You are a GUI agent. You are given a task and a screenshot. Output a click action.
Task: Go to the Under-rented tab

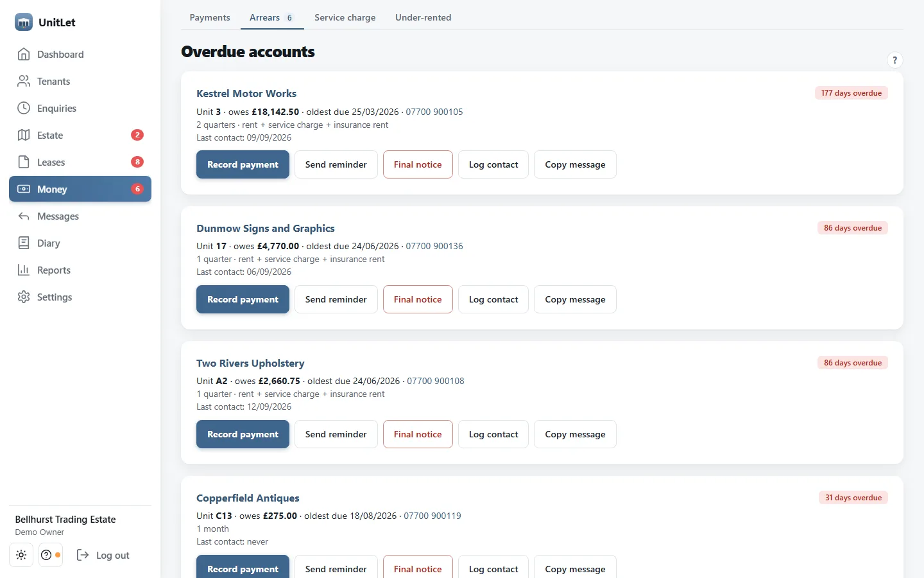[424, 17]
